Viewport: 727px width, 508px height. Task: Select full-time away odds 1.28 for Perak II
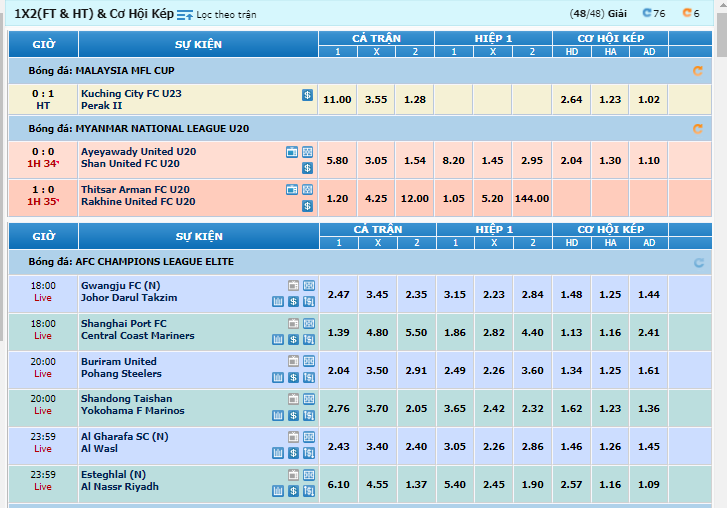point(415,100)
